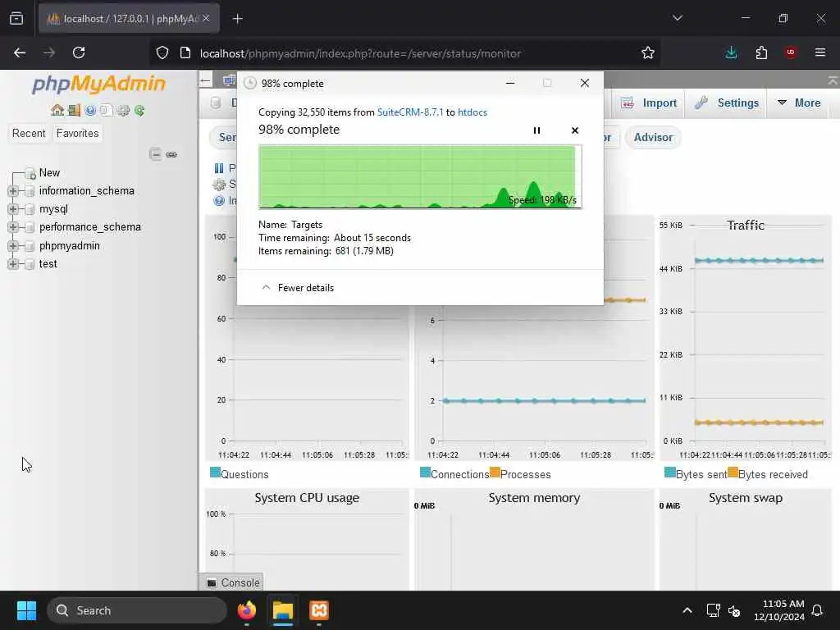Collapse copy dialog with Fewer details
840x630 pixels.
[x=298, y=288]
